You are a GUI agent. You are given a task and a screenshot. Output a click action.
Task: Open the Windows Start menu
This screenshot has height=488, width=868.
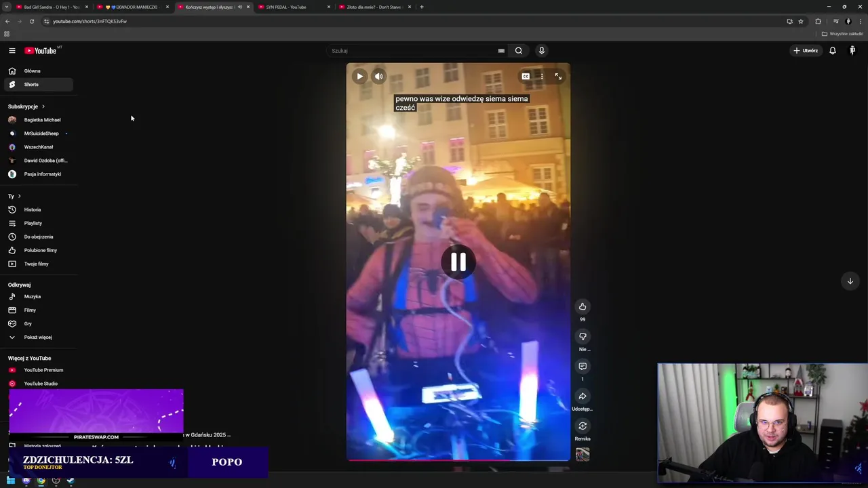pyautogui.click(x=11, y=481)
